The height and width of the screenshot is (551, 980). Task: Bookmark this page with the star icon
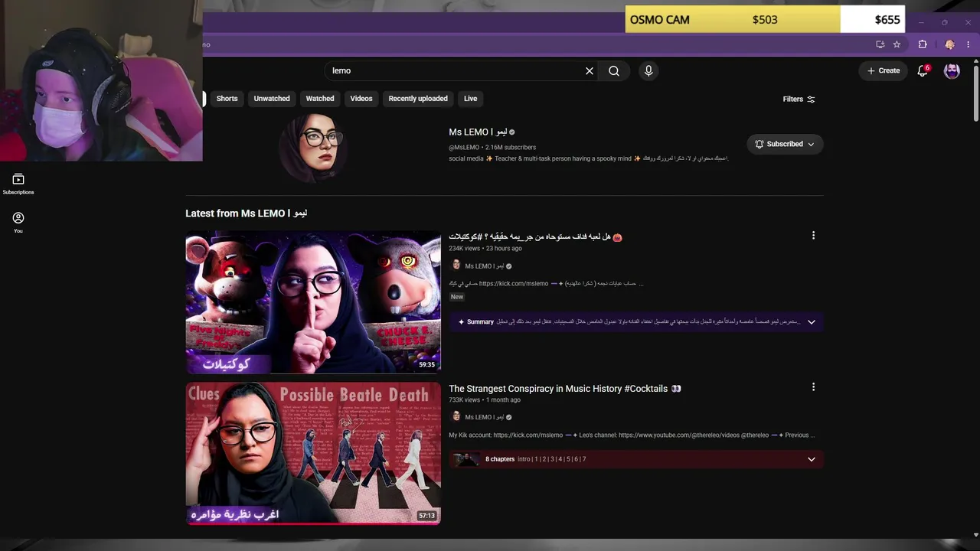(897, 44)
